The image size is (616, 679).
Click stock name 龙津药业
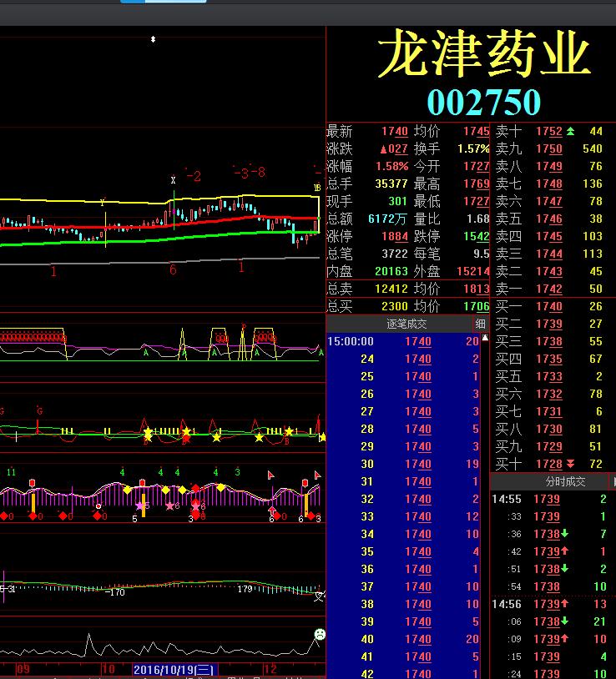pos(484,53)
